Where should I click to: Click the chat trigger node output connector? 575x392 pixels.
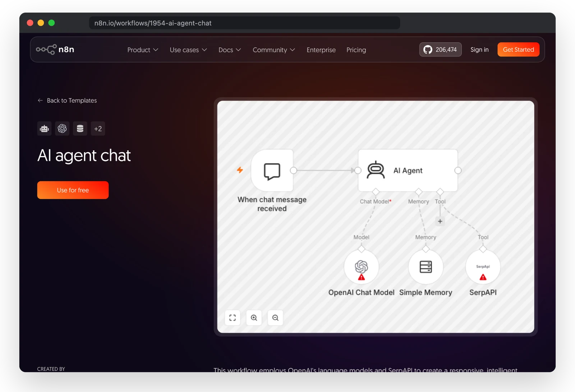click(294, 171)
